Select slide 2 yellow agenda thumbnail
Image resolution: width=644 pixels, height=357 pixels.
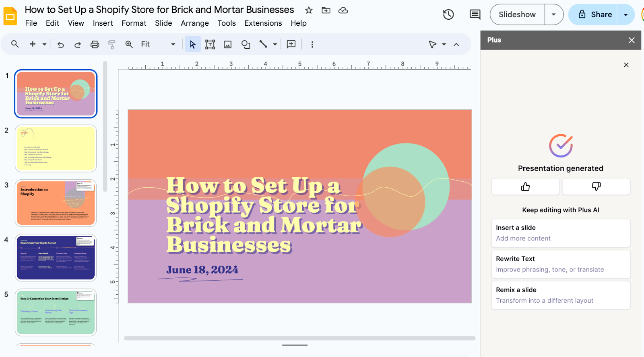(56, 148)
